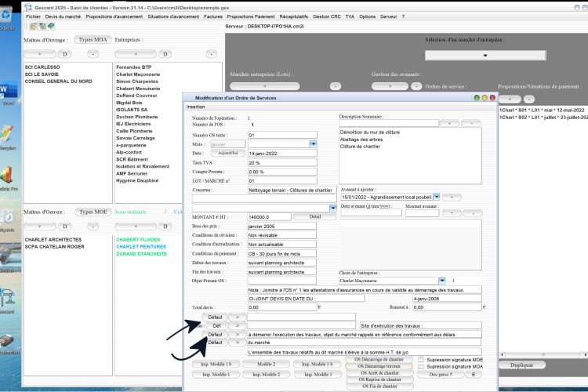Expand the dropdown arrow below the Concerne field
Screen dimensions: 588x392
coord(332,208)
